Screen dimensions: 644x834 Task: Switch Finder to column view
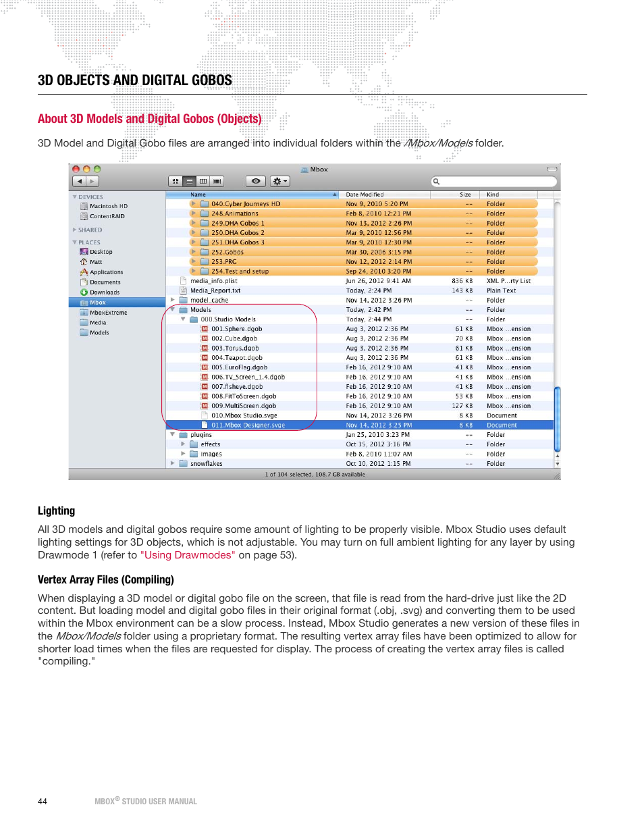(x=203, y=181)
